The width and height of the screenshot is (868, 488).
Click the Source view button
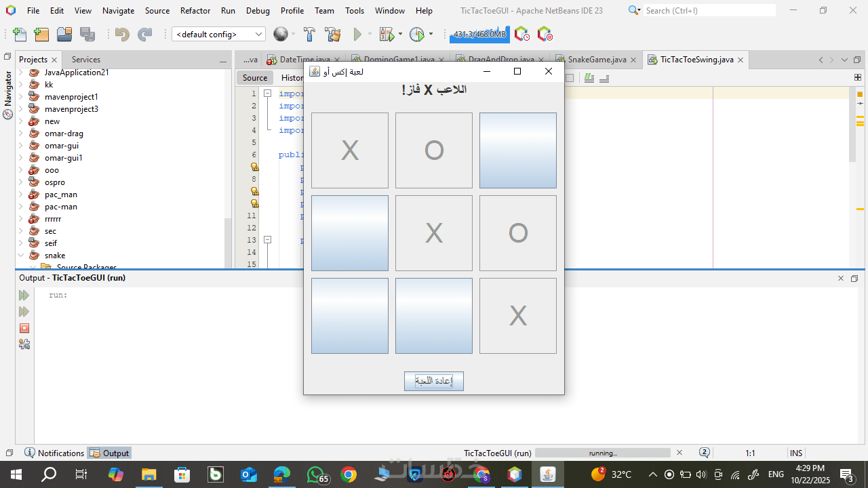point(255,78)
